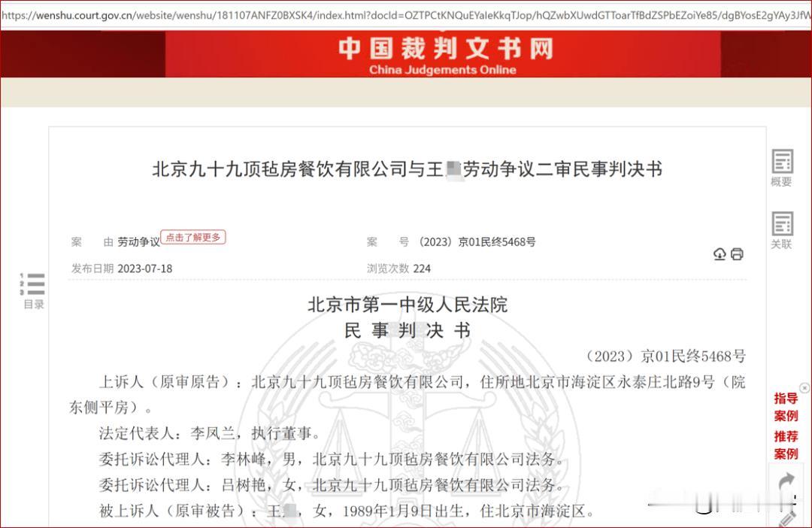This screenshot has height=528, width=812.
Task: Click the 被上诉人（原审被告） line
Action: tap(347, 511)
